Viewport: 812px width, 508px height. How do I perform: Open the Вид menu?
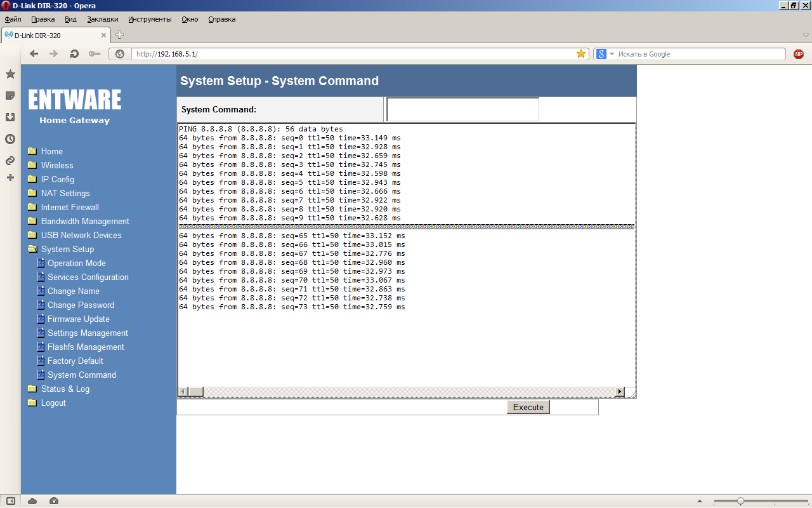(x=70, y=19)
